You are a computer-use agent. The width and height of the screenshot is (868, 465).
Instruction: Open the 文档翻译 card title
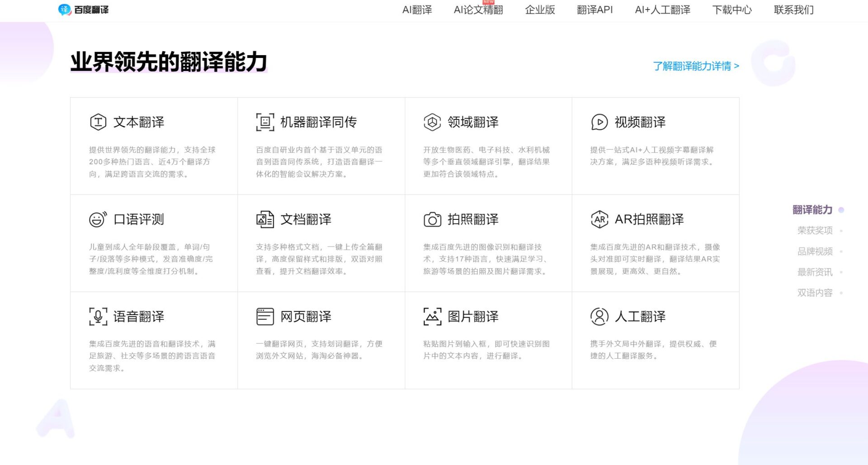point(306,219)
